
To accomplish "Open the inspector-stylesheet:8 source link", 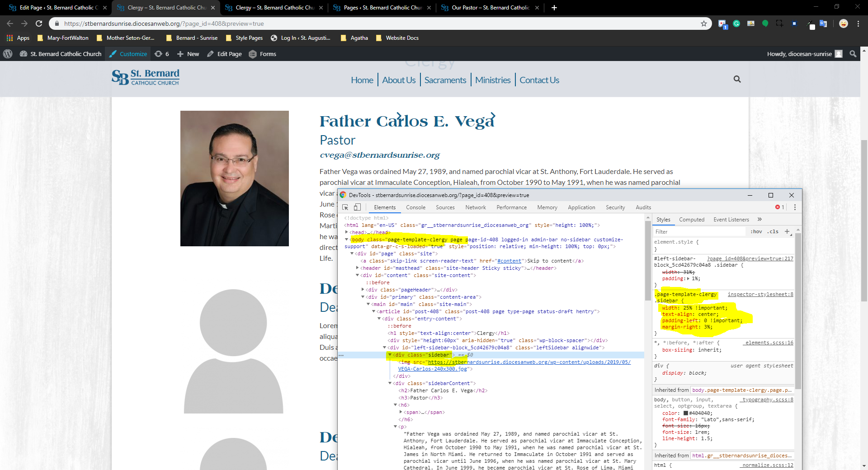I will pyautogui.click(x=760, y=294).
